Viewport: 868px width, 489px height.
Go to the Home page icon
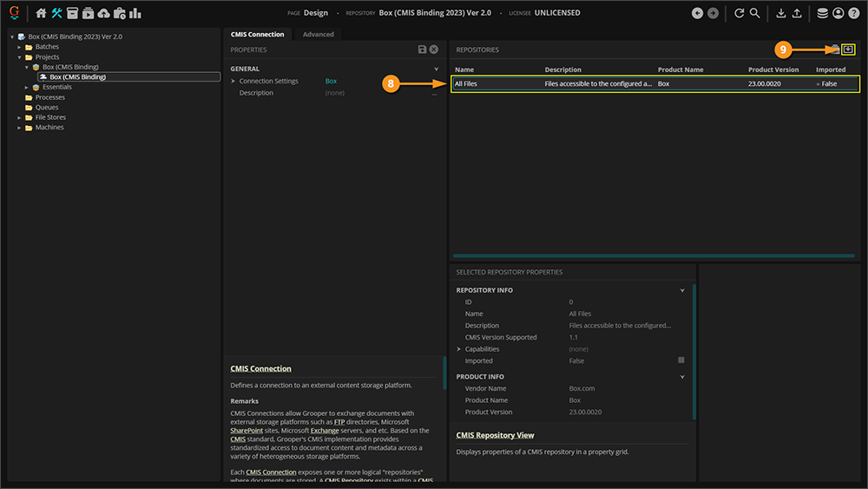41,13
